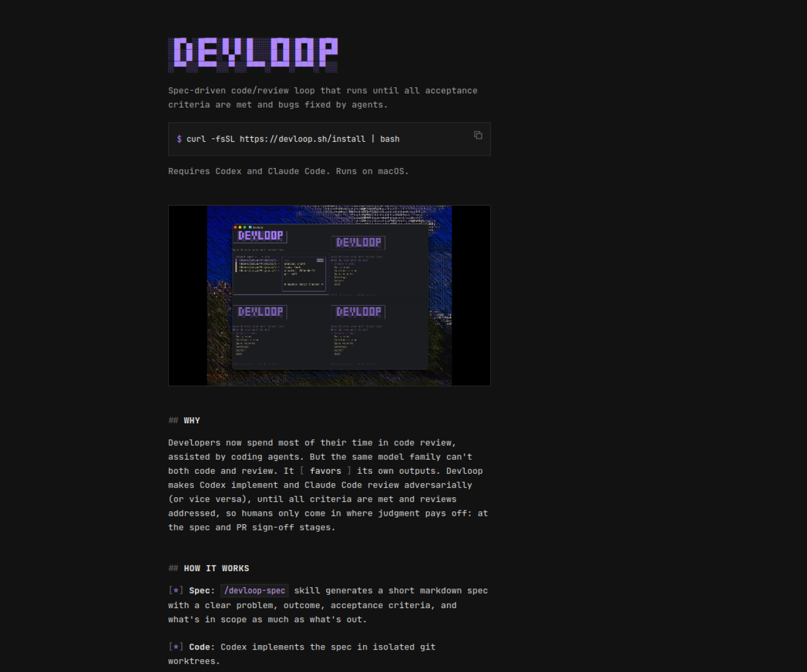Copy the curl install command
This screenshot has height=672, width=807.
click(x=478, y=135)
